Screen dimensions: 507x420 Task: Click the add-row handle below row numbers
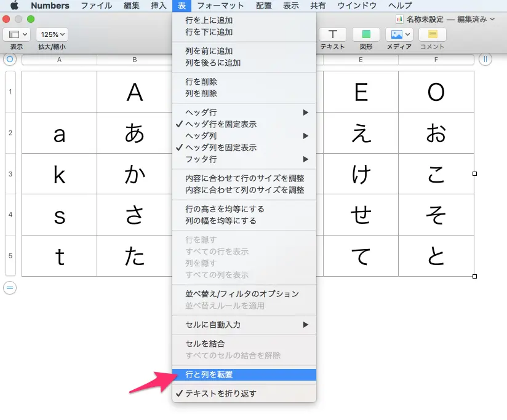tap(10, 287)
